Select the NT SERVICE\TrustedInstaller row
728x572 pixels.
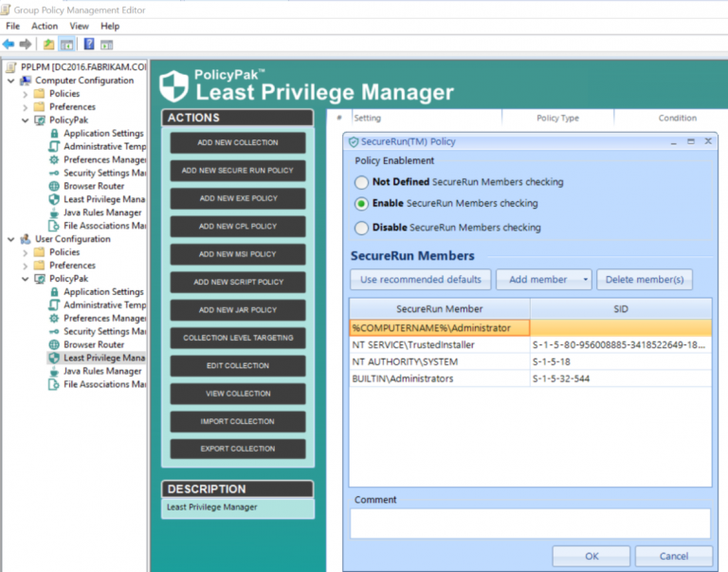pos(530,344)
